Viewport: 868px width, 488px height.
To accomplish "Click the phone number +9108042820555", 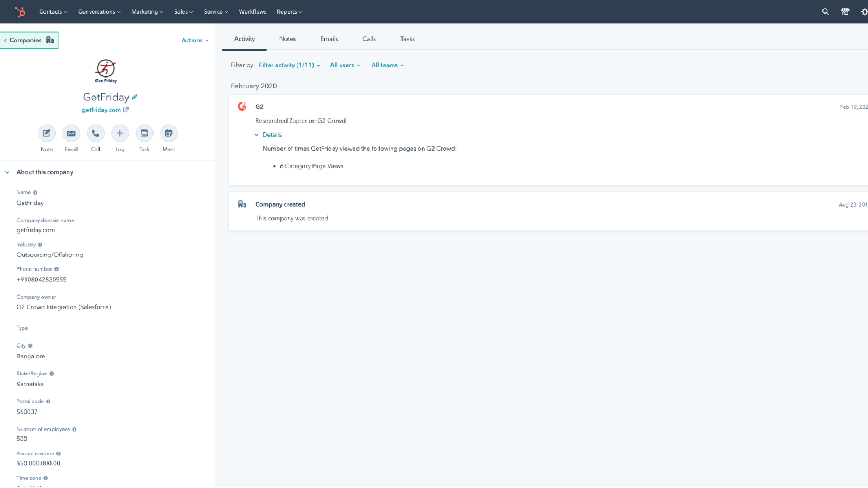I will click(41, 280).
